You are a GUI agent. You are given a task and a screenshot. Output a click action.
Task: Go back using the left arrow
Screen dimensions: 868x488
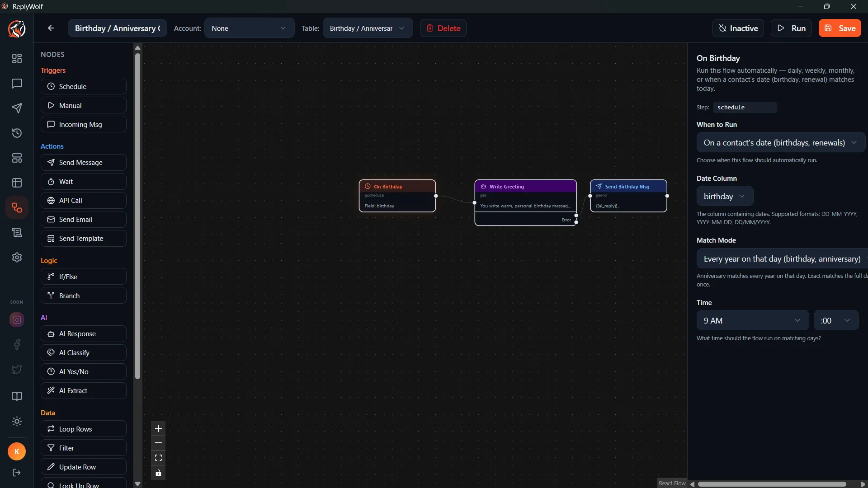point(51,28)
